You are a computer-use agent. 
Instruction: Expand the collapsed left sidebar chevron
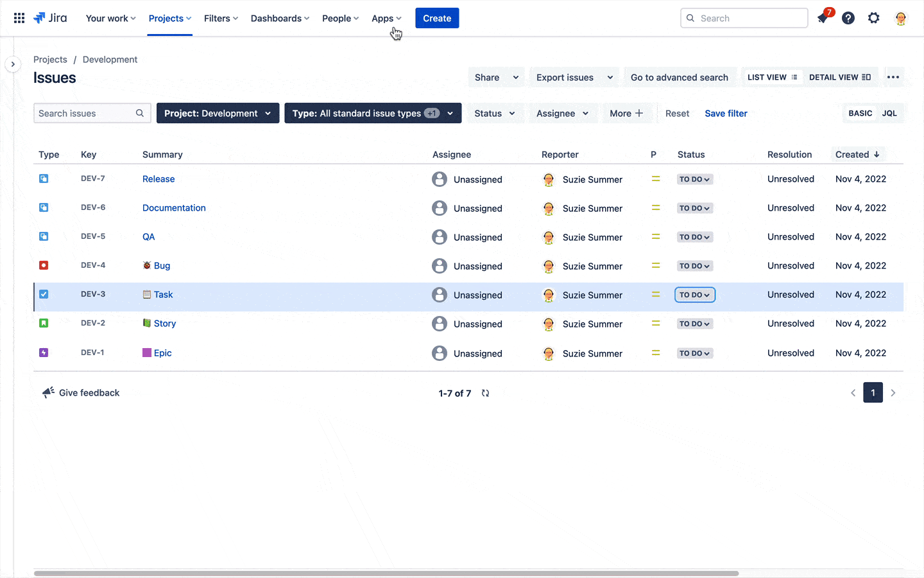(x=13, y=64)
